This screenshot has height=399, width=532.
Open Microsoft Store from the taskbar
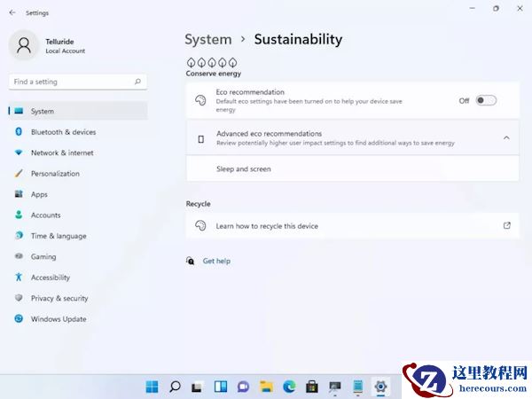(x=312, y=387)
